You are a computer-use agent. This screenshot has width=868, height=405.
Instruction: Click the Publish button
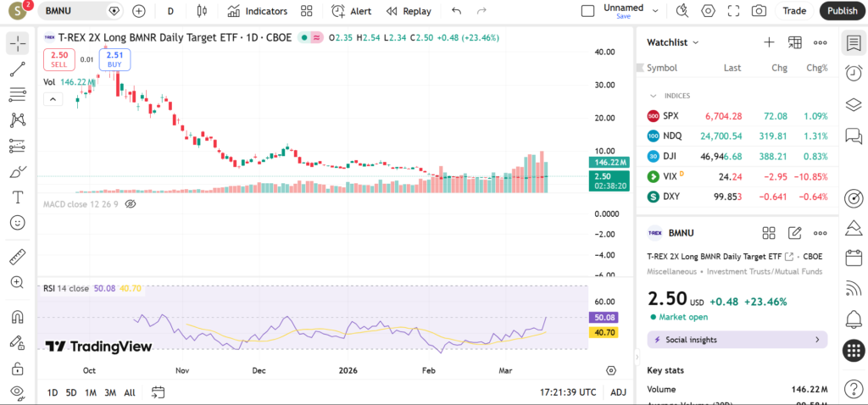pos(842,11)
